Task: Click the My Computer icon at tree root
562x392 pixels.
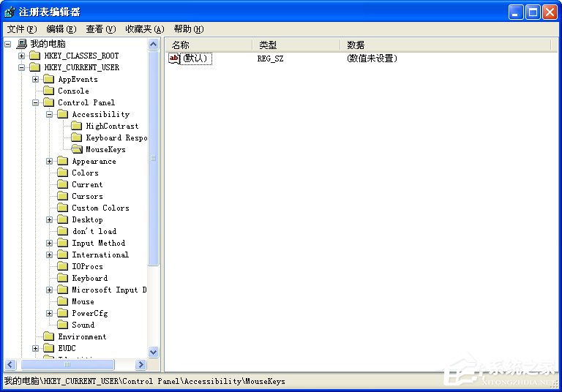Action: coord(21,44)
